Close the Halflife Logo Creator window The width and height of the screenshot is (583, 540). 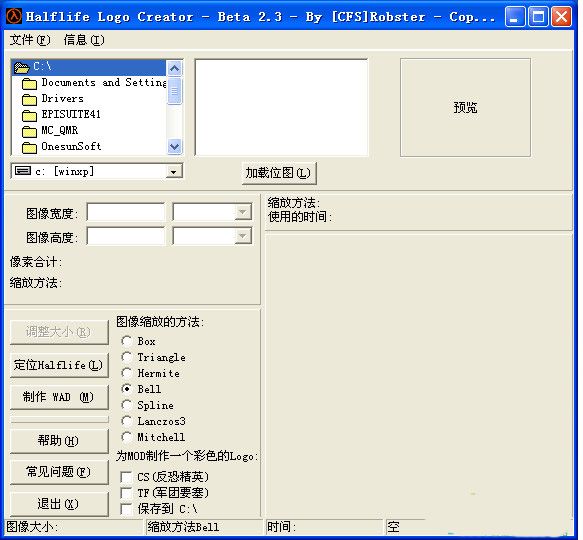tap(561, 16)
